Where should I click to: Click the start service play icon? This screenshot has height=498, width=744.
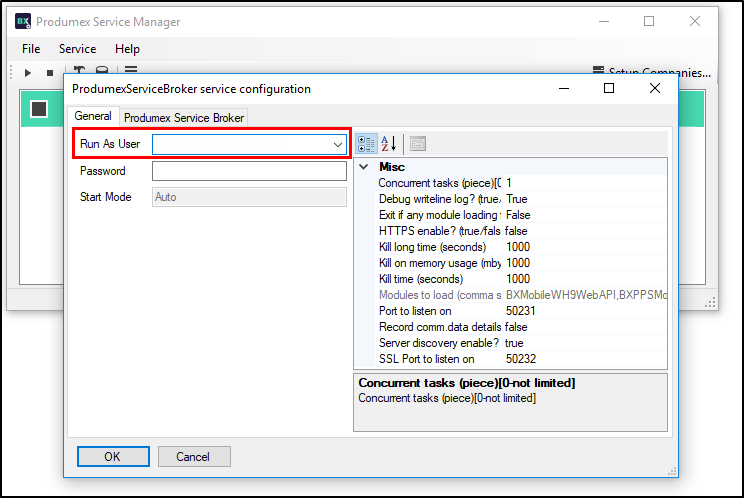click(27, 72)
